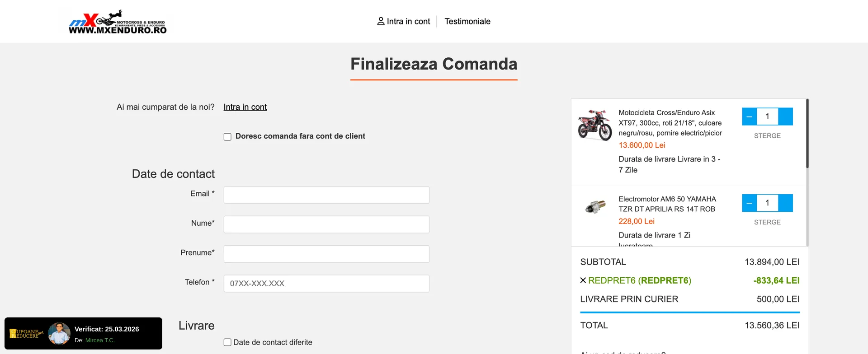The image size is (868, 354).
Task: Increase the Electromotor AM6 quantity
Action: pos(786,203)
